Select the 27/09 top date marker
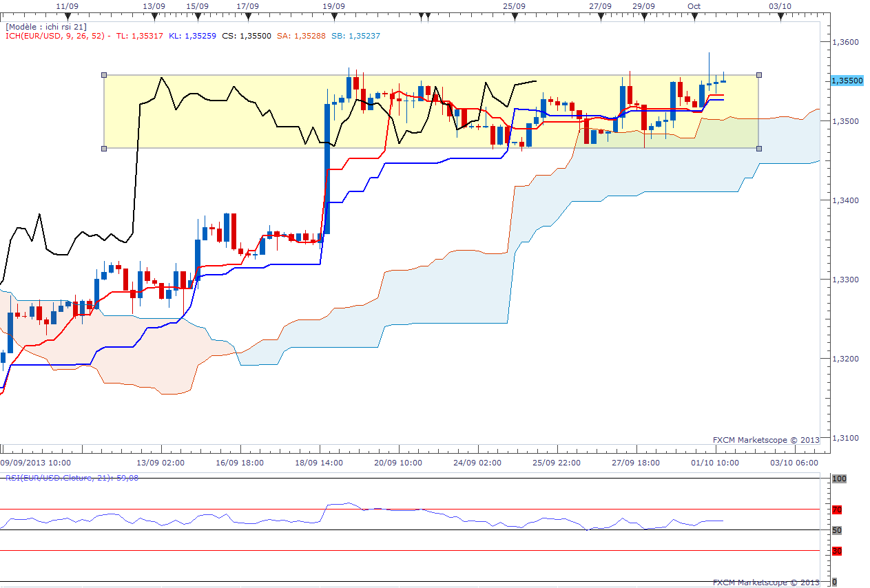The width and height of the screenshot is (870, 588). 601,16
